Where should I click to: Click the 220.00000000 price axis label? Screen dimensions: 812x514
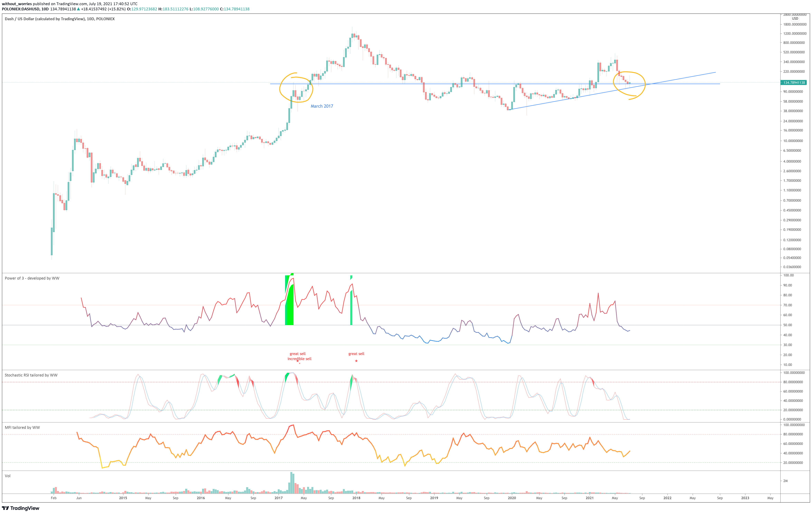point(794,72)
